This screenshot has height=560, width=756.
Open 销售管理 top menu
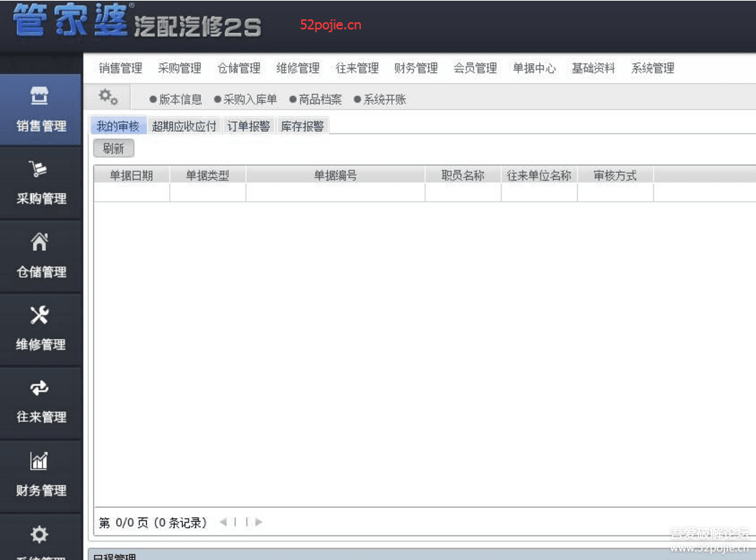121,68
